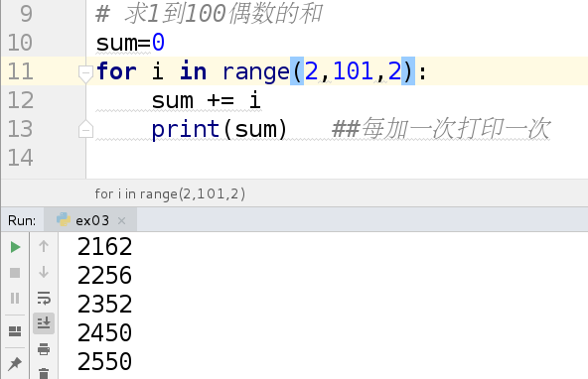Viewport: 588px width, 379px height.
Task: Click line number 14 in gutter
Action: click(20, 158)
